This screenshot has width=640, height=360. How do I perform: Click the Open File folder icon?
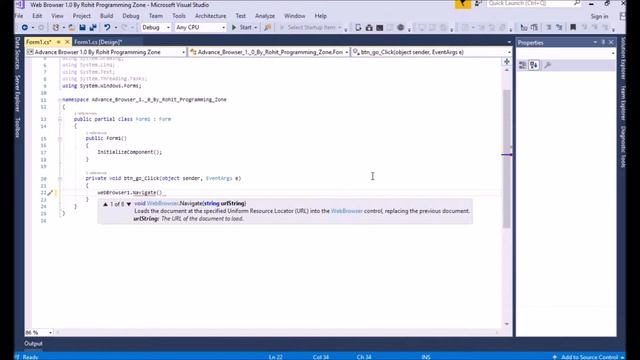click(x=71, y=27)
